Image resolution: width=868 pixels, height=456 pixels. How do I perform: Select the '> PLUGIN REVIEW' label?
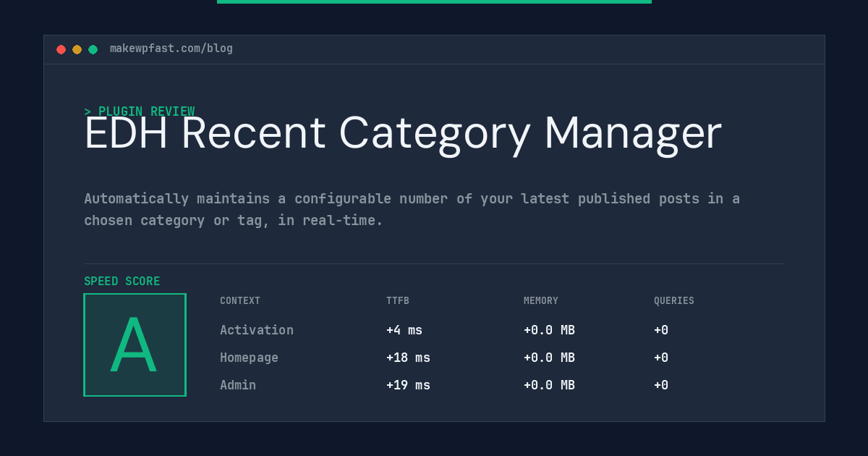[140, 111]
